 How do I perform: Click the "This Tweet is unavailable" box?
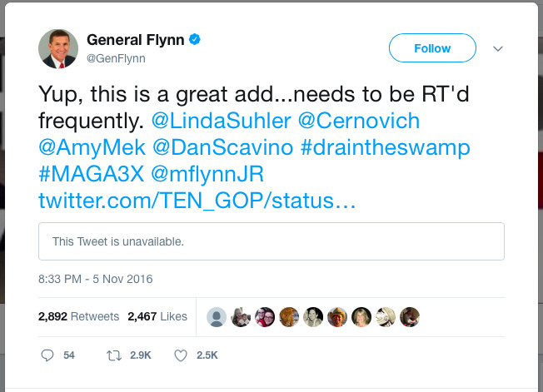(271, 241)
